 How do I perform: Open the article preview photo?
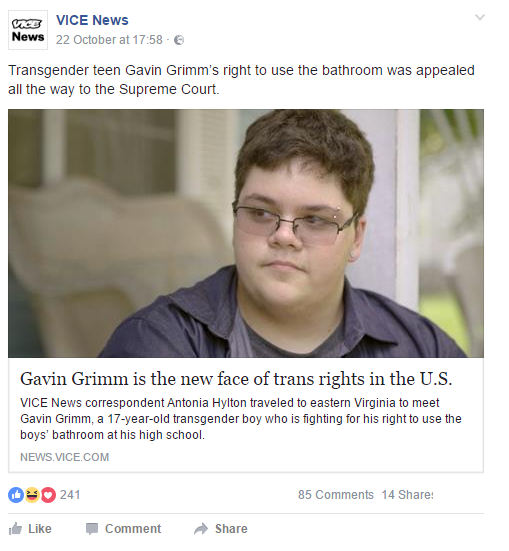[x=246, y=233]
